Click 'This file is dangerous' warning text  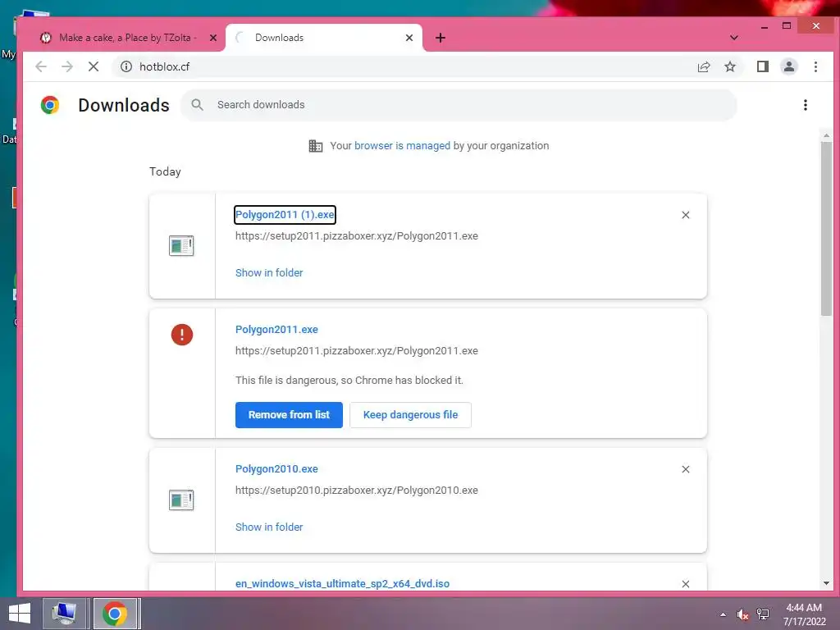tap(349, 381)
